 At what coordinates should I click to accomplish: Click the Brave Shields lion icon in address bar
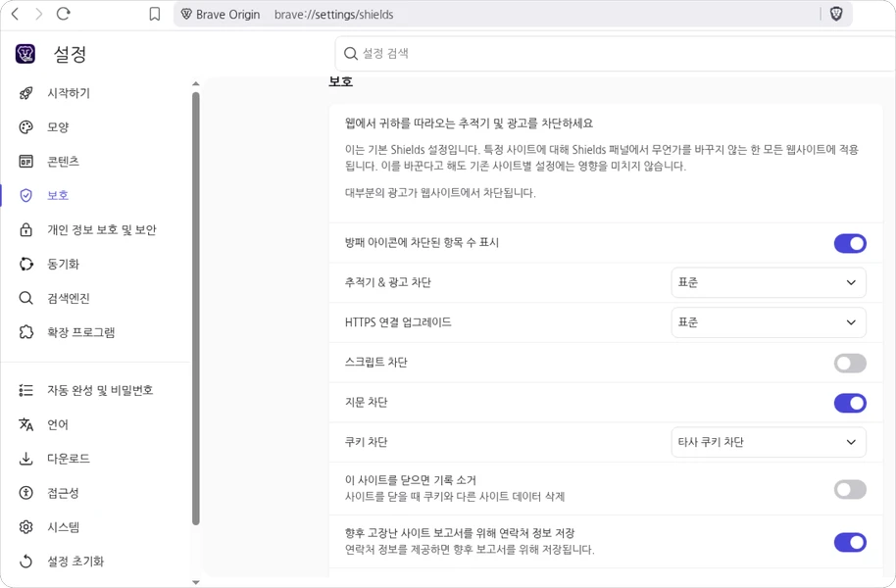tap(836, 14)
